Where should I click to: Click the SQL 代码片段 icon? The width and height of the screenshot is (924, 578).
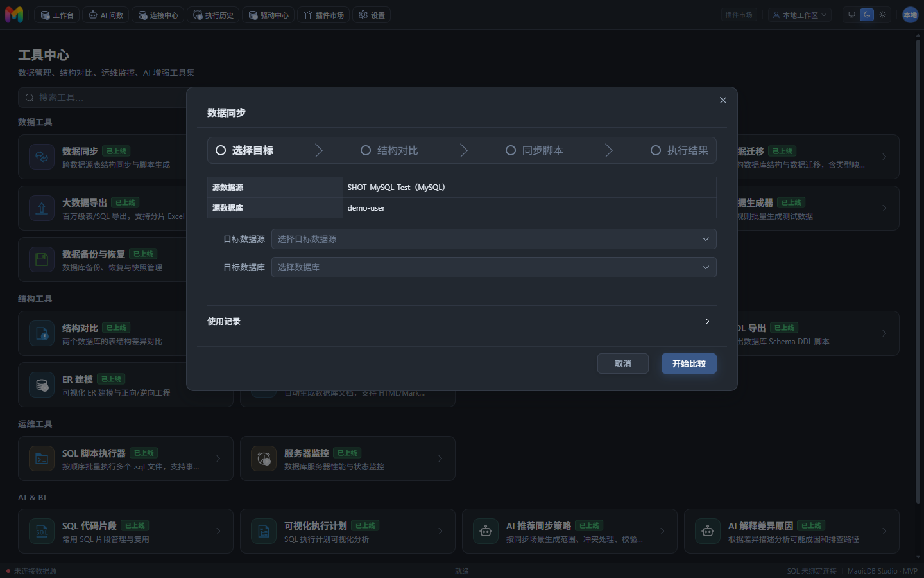(x=42, y=531)
